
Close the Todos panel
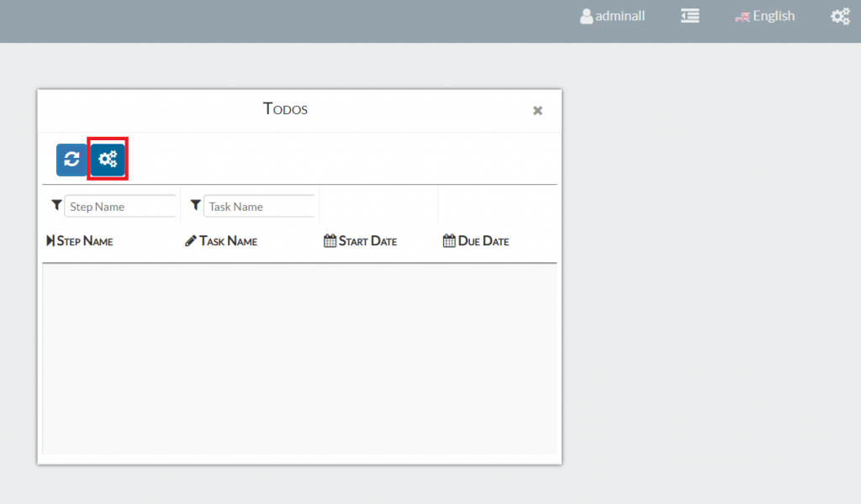pos(537,110)
